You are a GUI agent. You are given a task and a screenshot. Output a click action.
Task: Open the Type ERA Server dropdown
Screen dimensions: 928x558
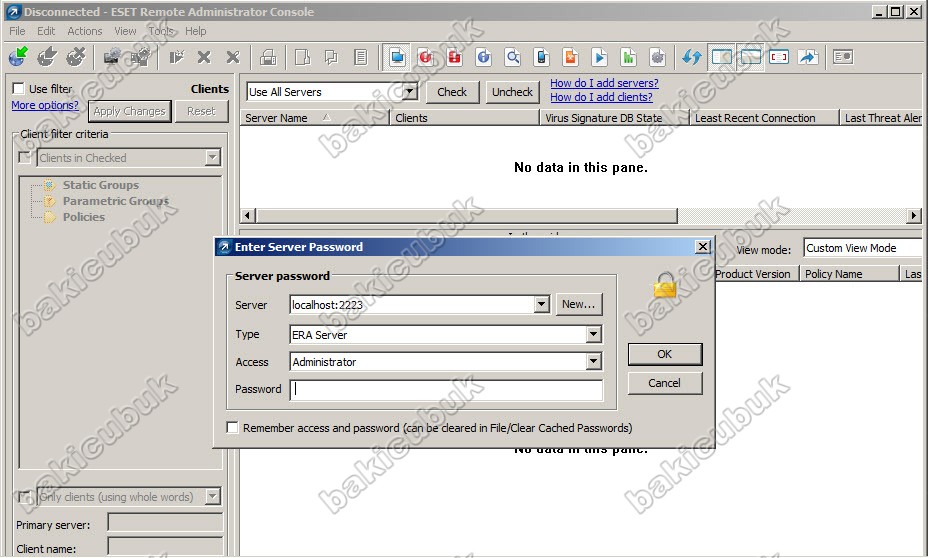[594, 334]
